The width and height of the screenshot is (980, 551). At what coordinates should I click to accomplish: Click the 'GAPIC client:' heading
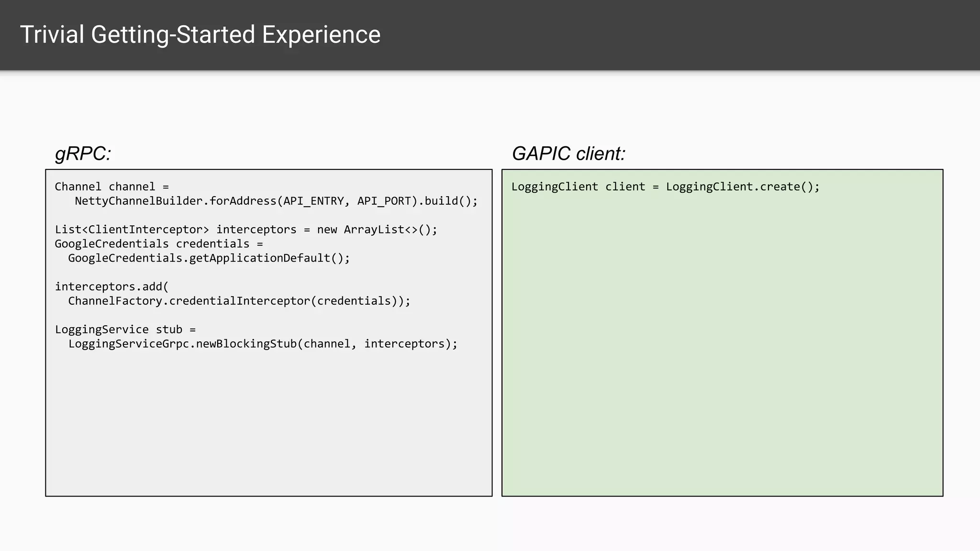point(568,154)
